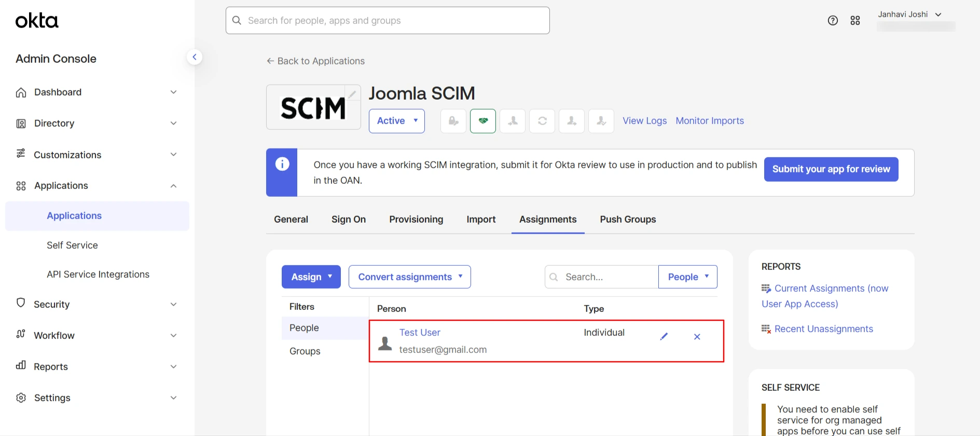The image size is (980, 436).
Task: Select the People filter
Action: [x=325, y=328]
